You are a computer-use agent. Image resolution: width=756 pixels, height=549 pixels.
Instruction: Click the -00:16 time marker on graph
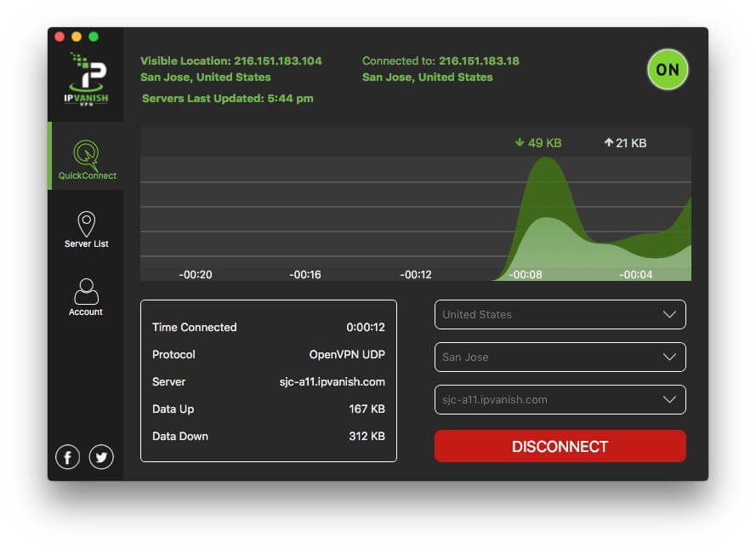tap(305, 274)
